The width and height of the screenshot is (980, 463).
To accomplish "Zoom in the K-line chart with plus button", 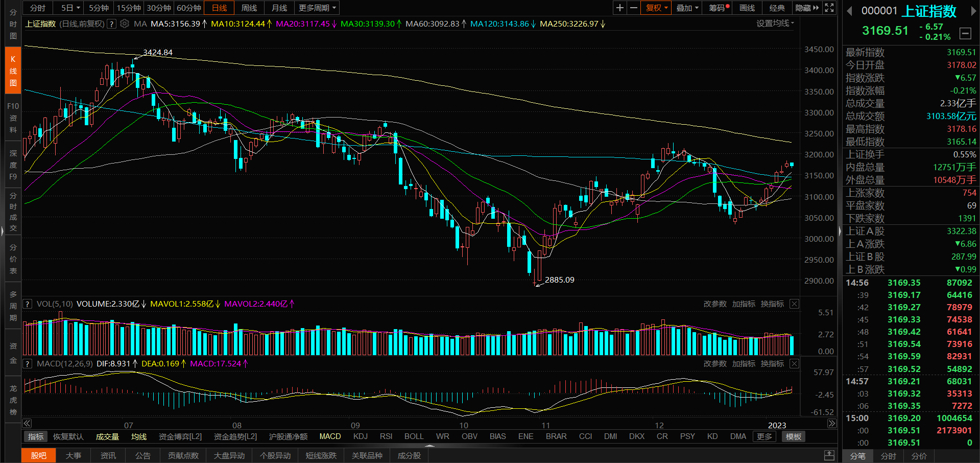I will tap(619, 8).
